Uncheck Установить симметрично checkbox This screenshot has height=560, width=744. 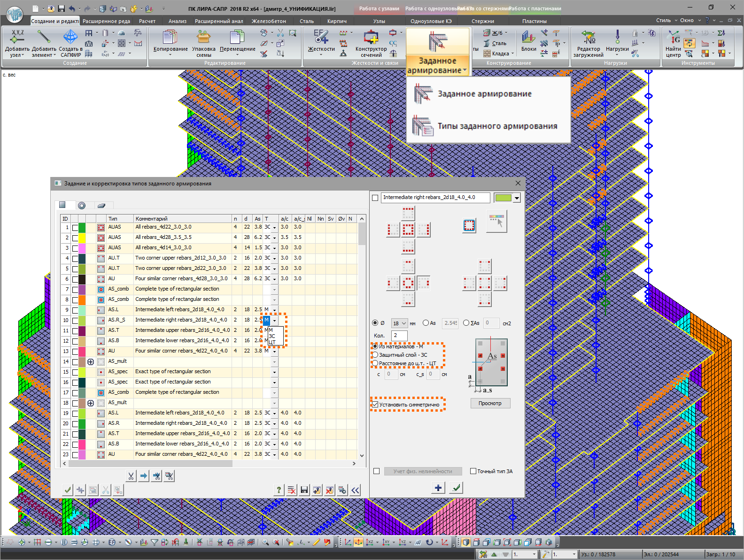(375, 404)
